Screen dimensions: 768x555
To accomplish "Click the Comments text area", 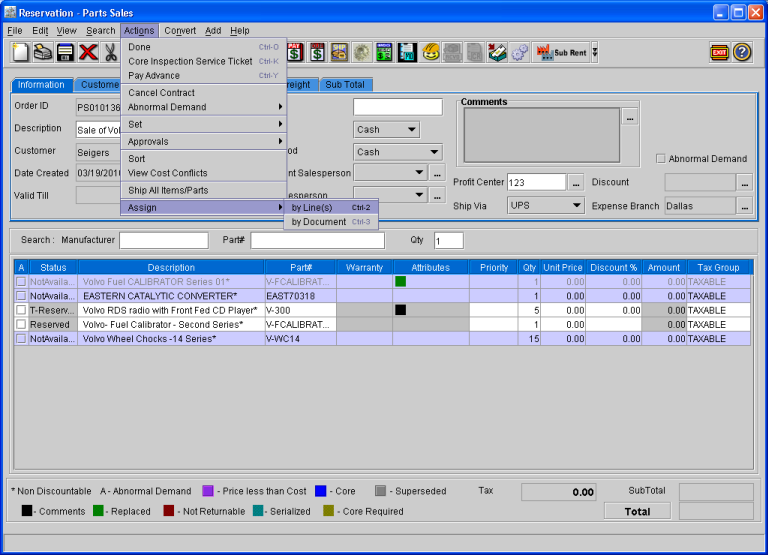I will (542, 135).
